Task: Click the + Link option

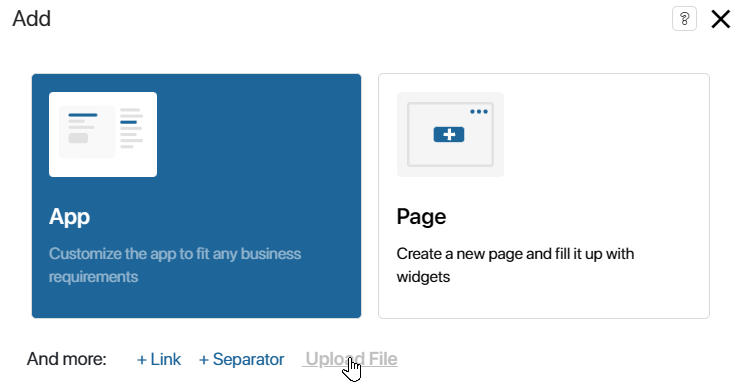Action: [159, 359]
